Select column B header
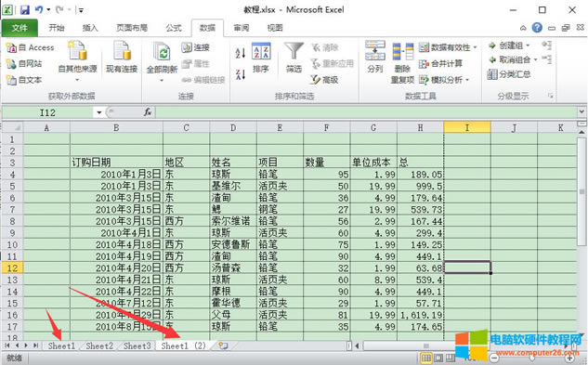Image resolution: width=588 pixels, height=365 pixels. pos(116,127)
